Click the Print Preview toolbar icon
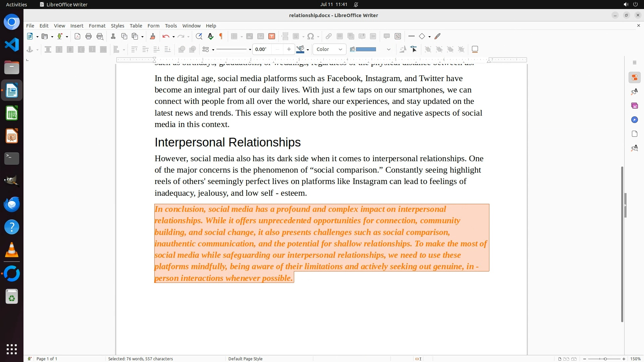This screenshot has height=362, width=644. tap(100, 36)
